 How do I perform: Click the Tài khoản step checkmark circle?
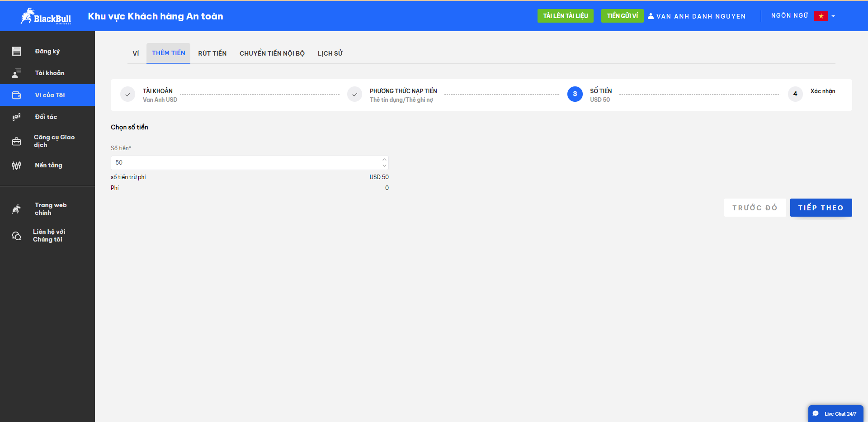pos(127,94)
